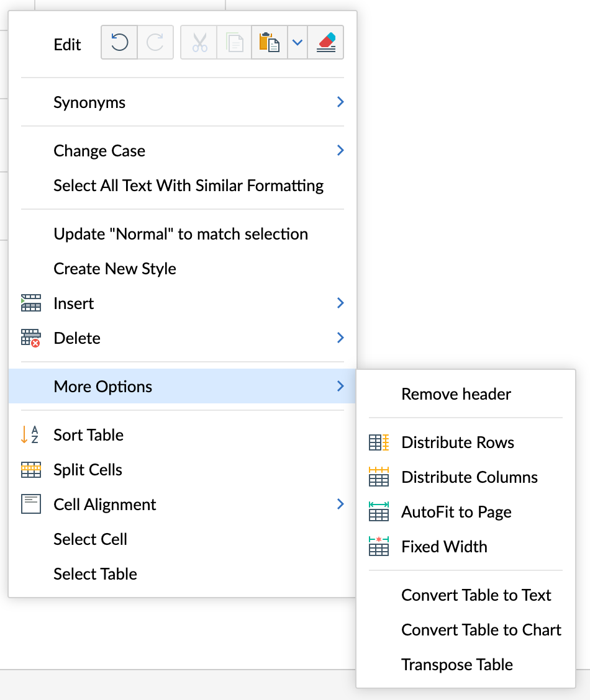Choose Transpose Table option

[457, 665]
